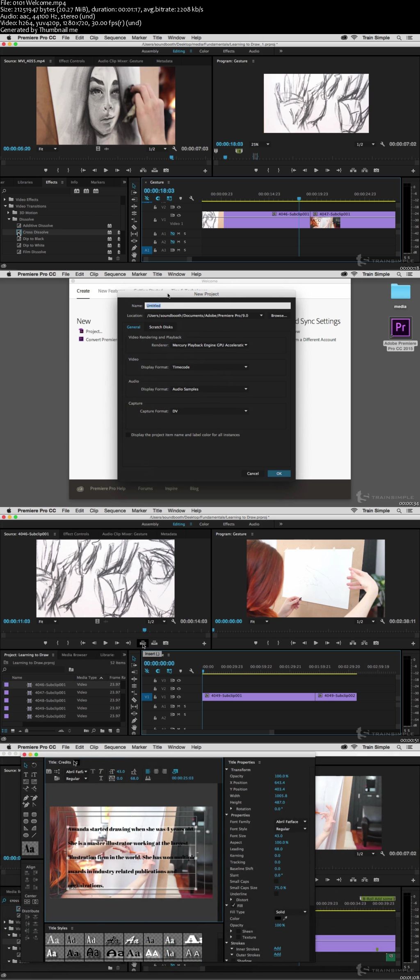Toggle the Fill checkbox in Title Properties
The height and width of the screenshot is (980, 420).
click(x=233, y=905)
